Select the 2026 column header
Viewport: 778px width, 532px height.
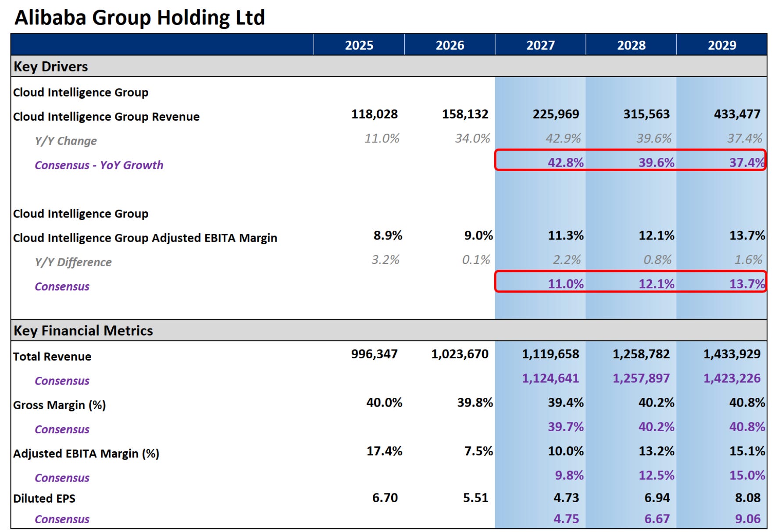(450, 45)
